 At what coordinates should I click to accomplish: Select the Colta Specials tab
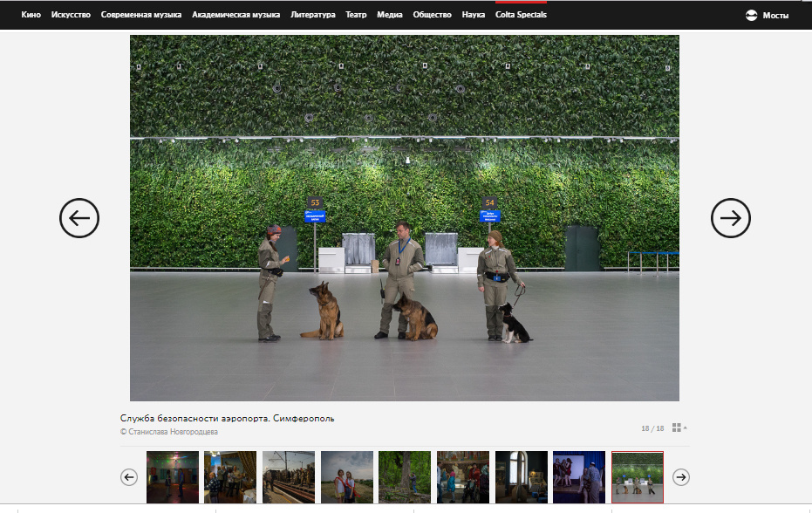[521, 15]
